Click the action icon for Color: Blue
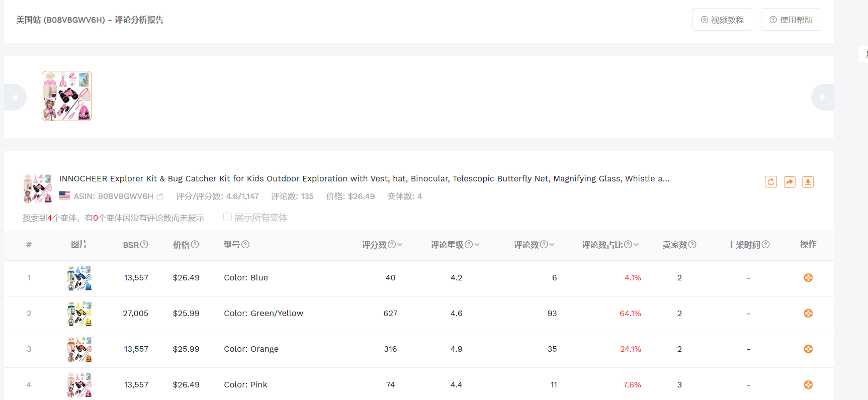Image resolution: width=868 pixels, height=400 pixels. [808, 278]
